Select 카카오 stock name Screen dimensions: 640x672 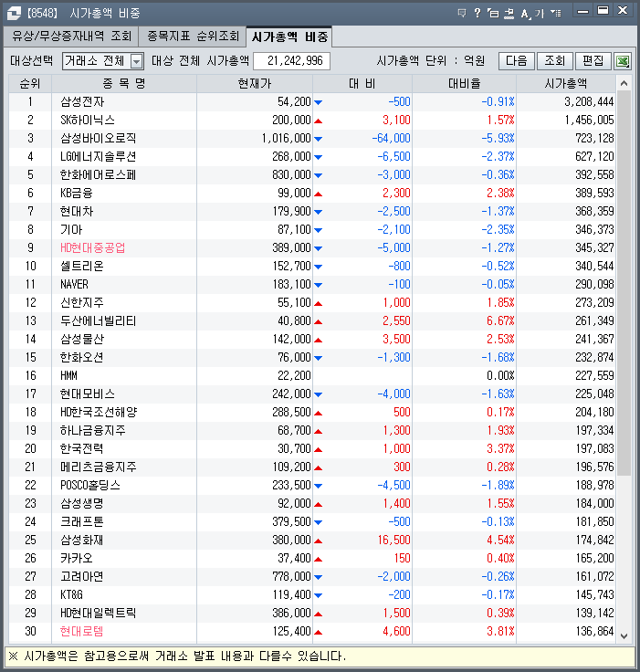tap(77, 559)
